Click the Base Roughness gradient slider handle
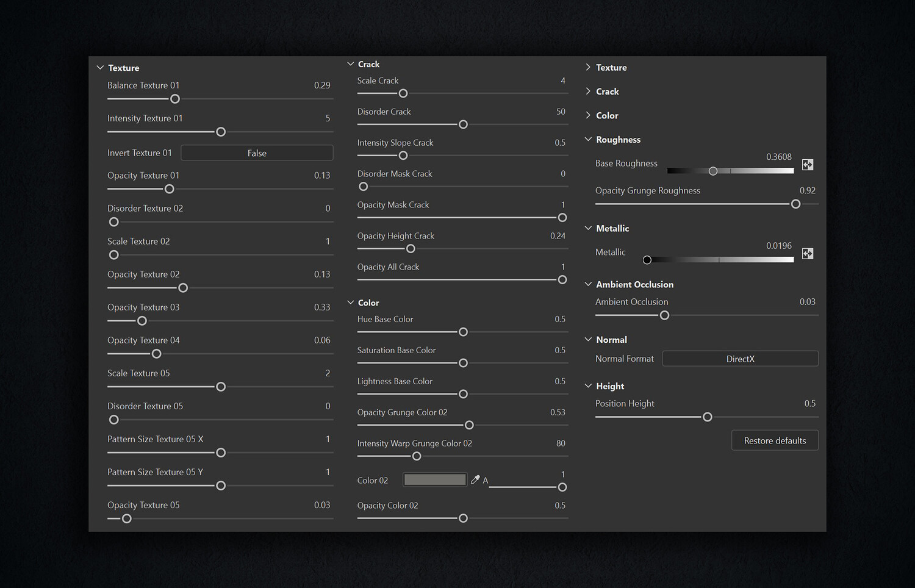 pos(712,171)
